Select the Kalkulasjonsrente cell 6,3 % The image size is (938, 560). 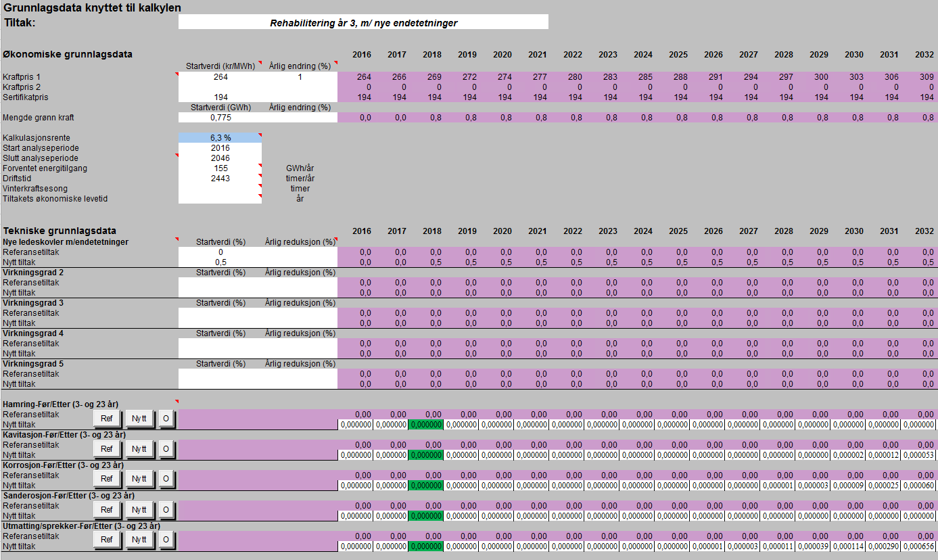[x=220, y=138]
